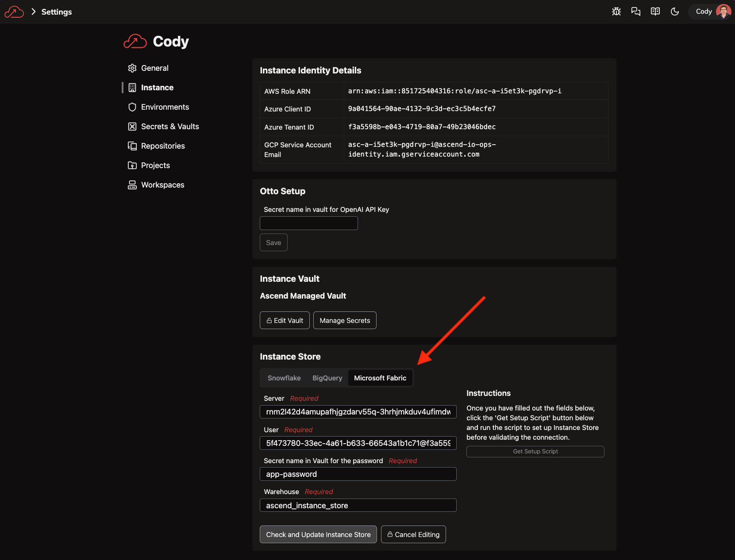Click the Server input field
Screen dimensions: 735x560
pos(358,412)
